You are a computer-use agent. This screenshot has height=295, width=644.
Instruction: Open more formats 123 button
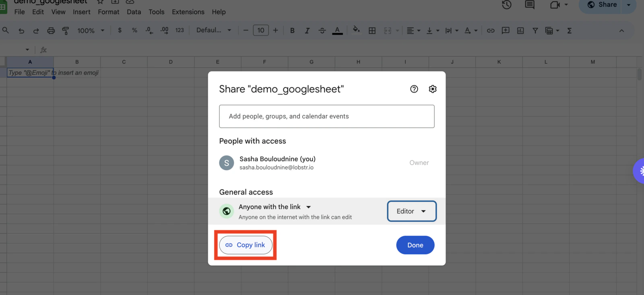(x=180, y=31)
